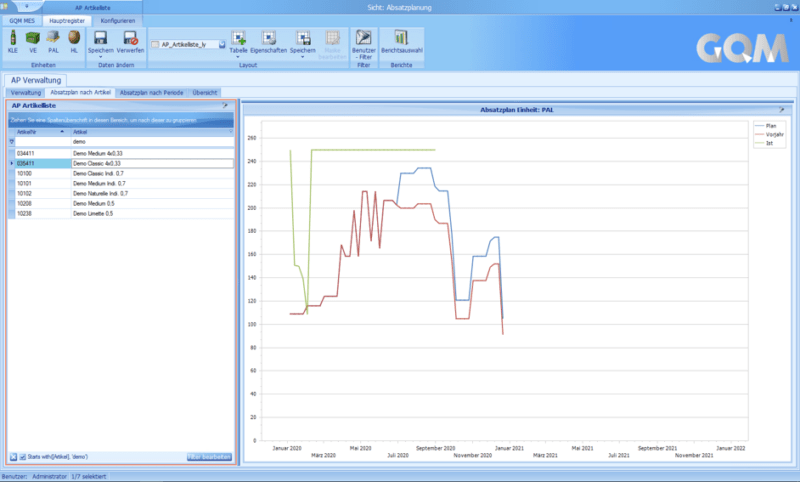Screen dimensions: 800x482
Task: Select the VE unit crate icon
Action: 33,38
